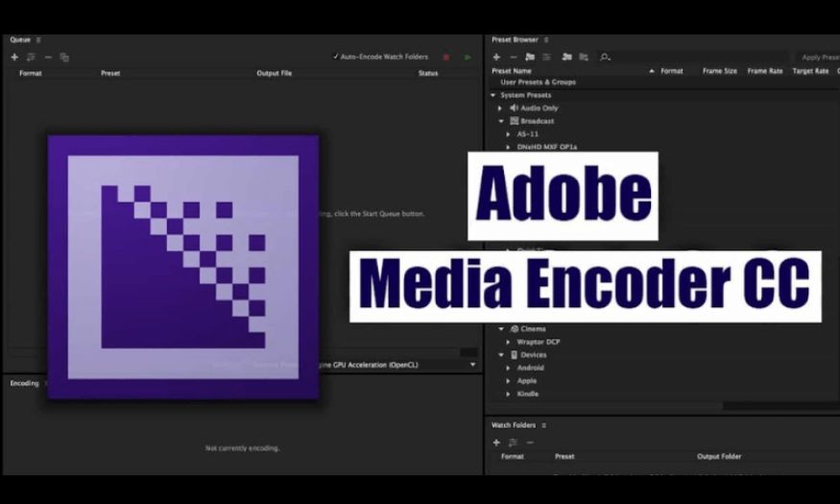Collapse the Cinema presets group
The image size is (840, 504).
pos(501,329)
